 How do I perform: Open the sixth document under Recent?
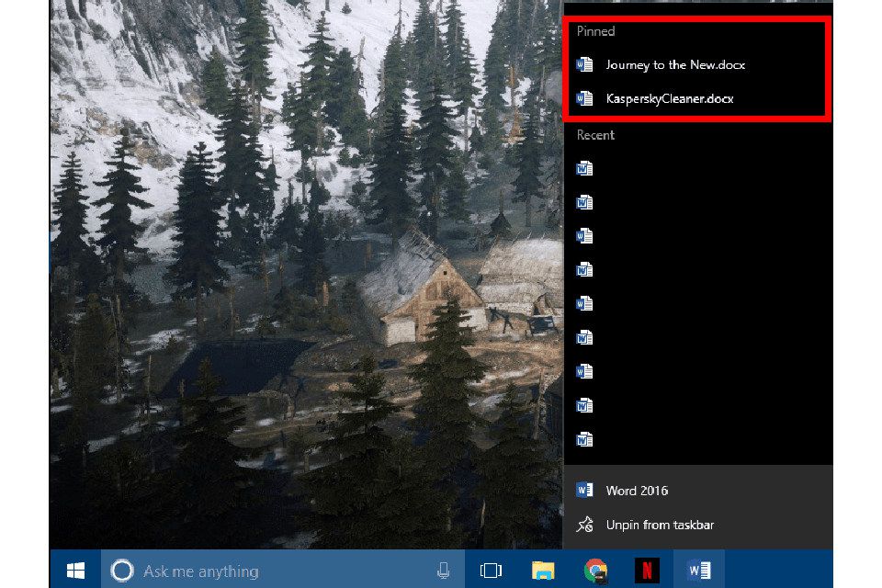[584, 338]
